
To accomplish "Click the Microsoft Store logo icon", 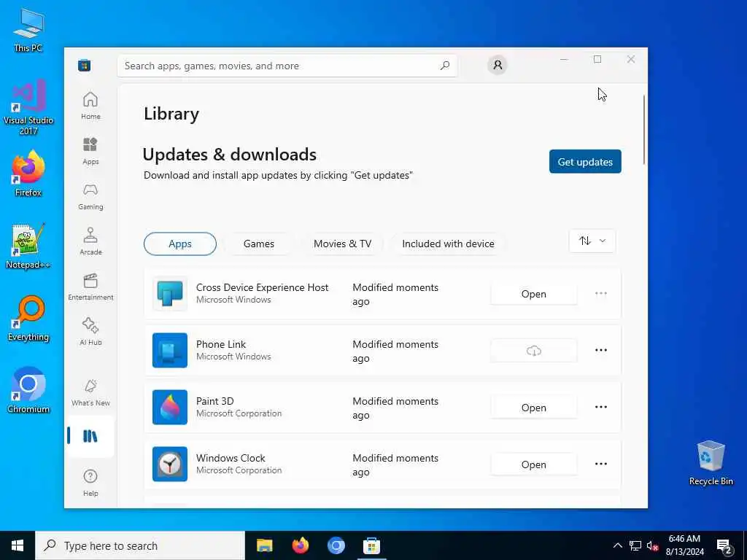I will tap(85, 65).
